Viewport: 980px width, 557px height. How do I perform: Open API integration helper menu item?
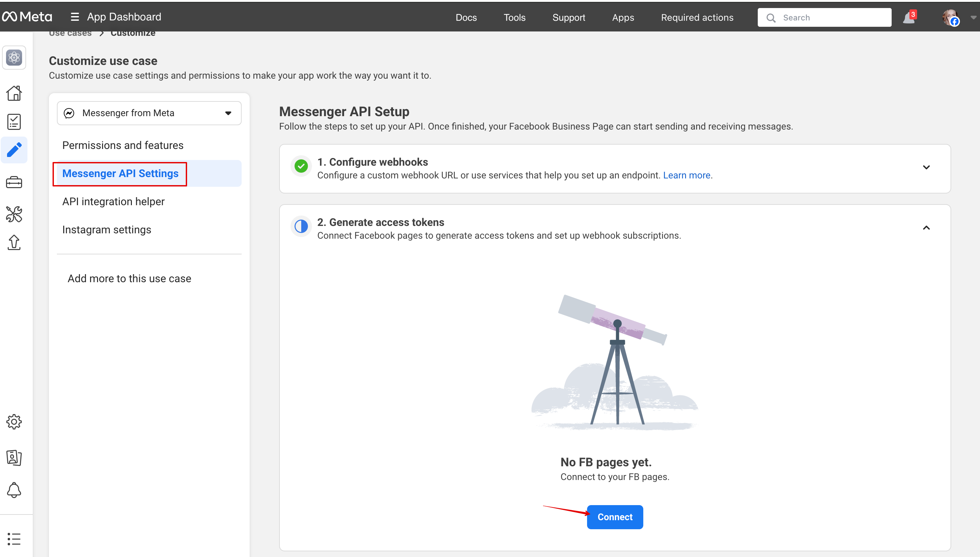[113, 202]
